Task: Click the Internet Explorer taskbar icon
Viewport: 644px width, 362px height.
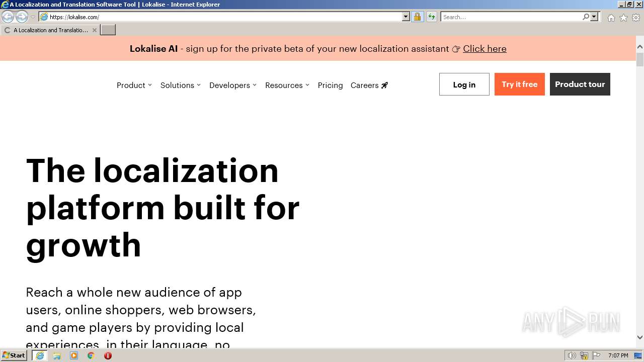Action: point(39,355)
